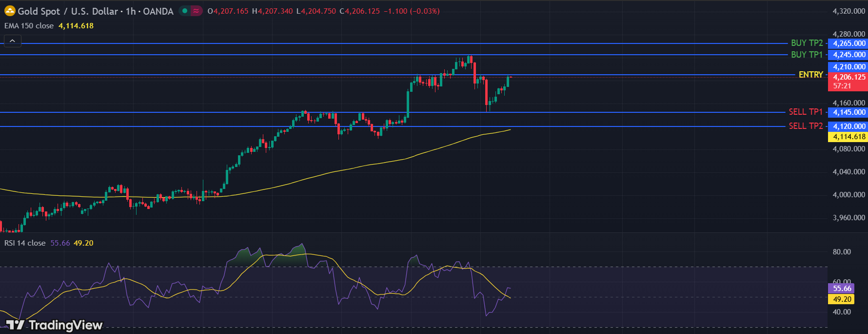Viewport: 868px width, 334px height.
Task: Collapse the indicator legend with chevron
Action: 13,41
